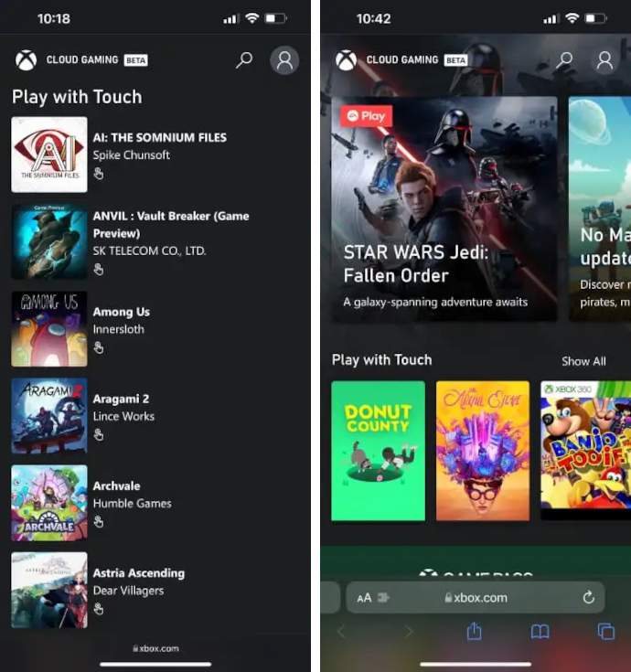Tap the 10:42 clock in the status bar
Screen dimensions: 631x672
pos(373,19)
